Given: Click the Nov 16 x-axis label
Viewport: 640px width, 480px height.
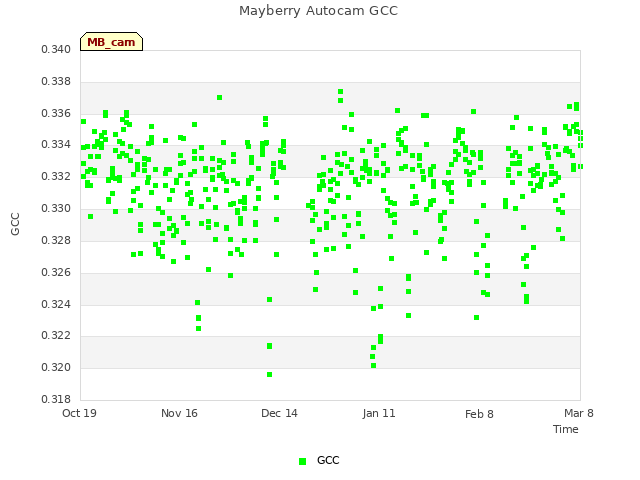Looking at the screenshot, I should [179, 413].
